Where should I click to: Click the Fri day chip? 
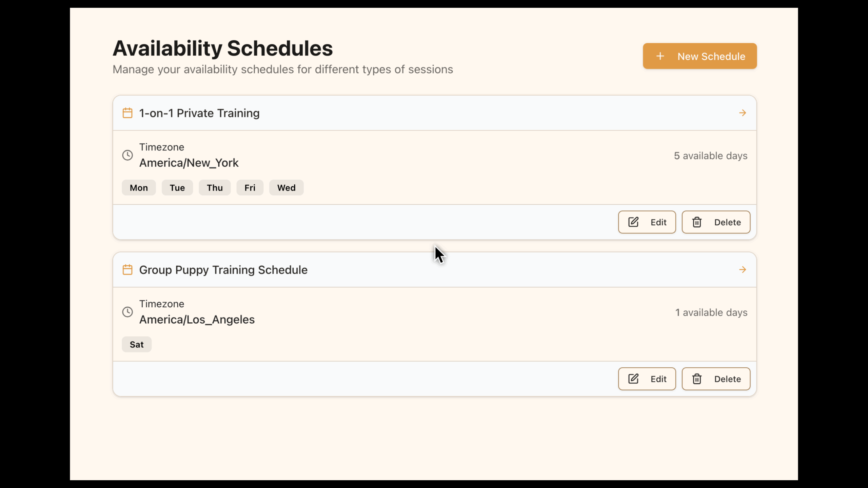pos(250,187)
